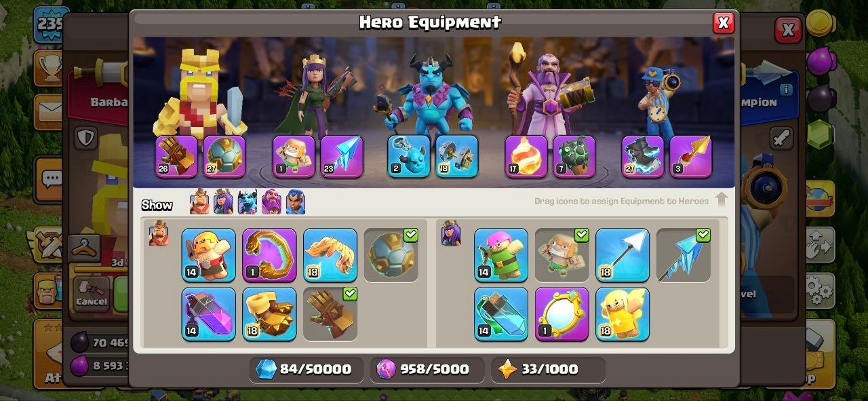Toggle Minion Prince equipment filter
Image resolution: width=868 pixels, height=401 pixels.
[x=248, y=202]
